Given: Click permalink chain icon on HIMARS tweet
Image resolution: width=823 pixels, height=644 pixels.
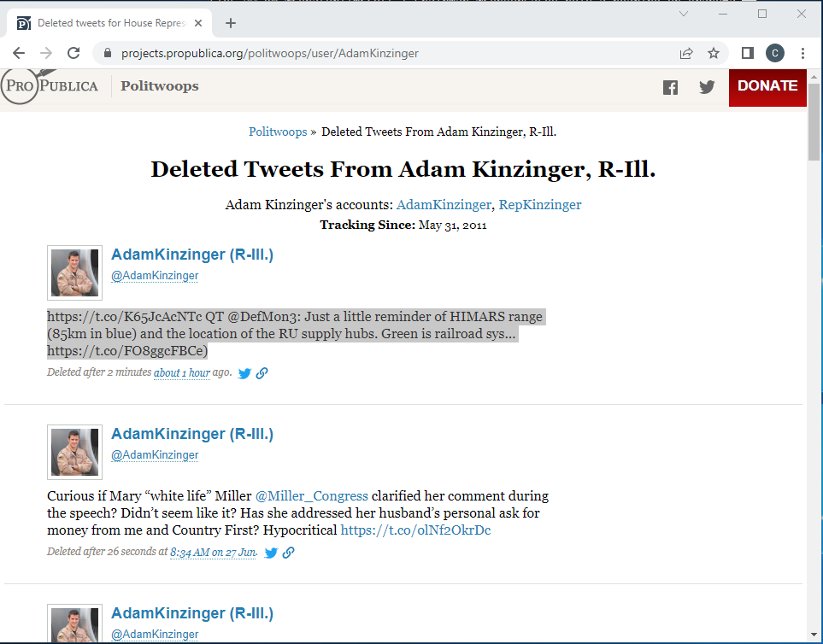Looking at the screenshot, I should click(262, 373).
